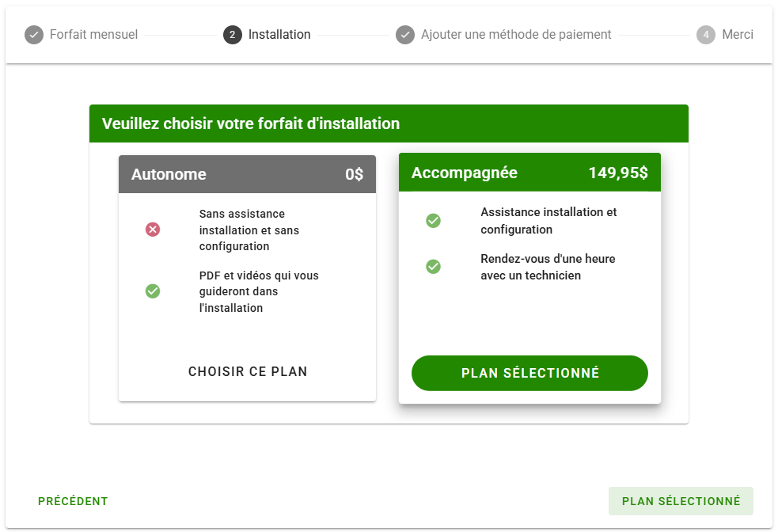Click the Sans assistance installation description text

point(249,230)
